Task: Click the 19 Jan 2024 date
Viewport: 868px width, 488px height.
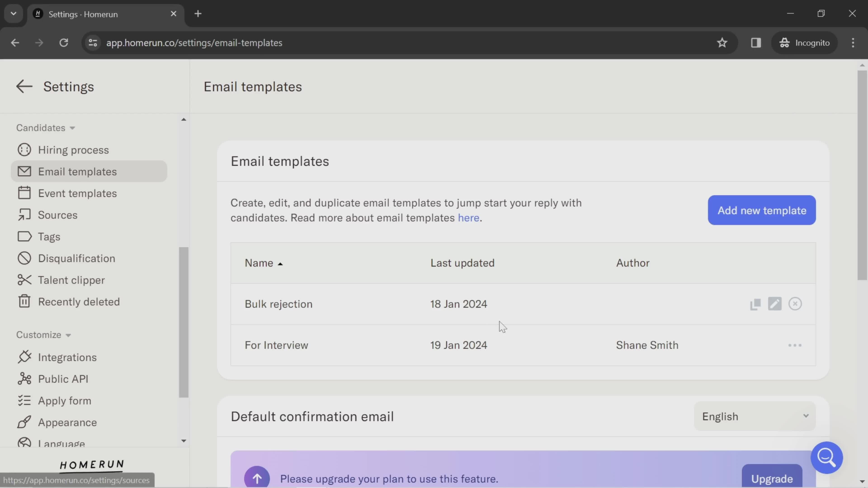Action: coord(458,345)
